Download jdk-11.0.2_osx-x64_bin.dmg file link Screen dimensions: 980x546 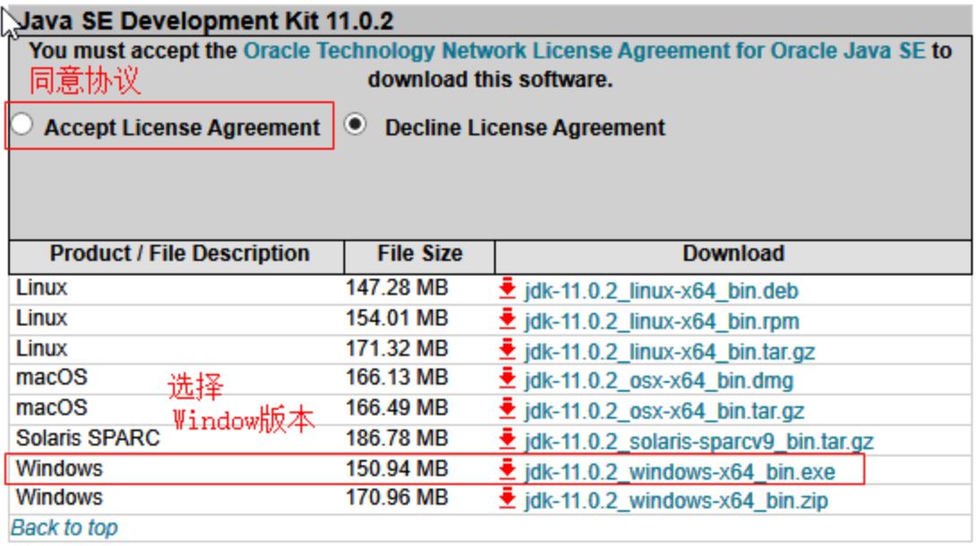(x=658, y=381)
